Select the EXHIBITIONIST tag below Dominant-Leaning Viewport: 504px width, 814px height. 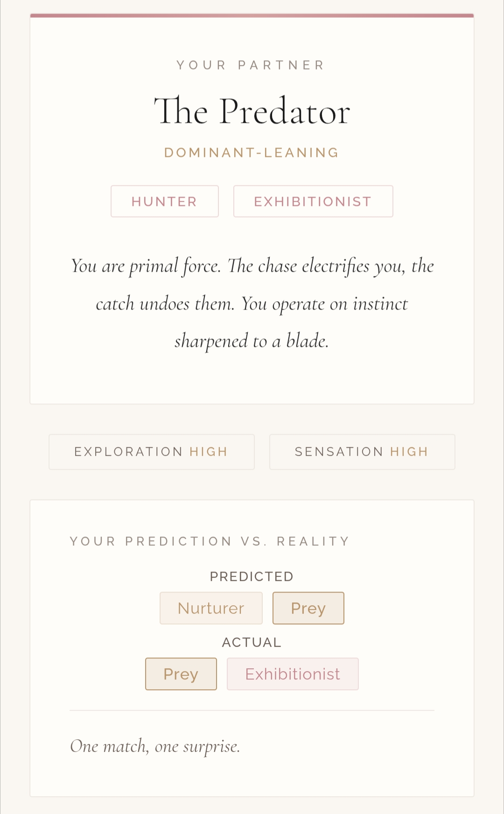tap(313, 201)
